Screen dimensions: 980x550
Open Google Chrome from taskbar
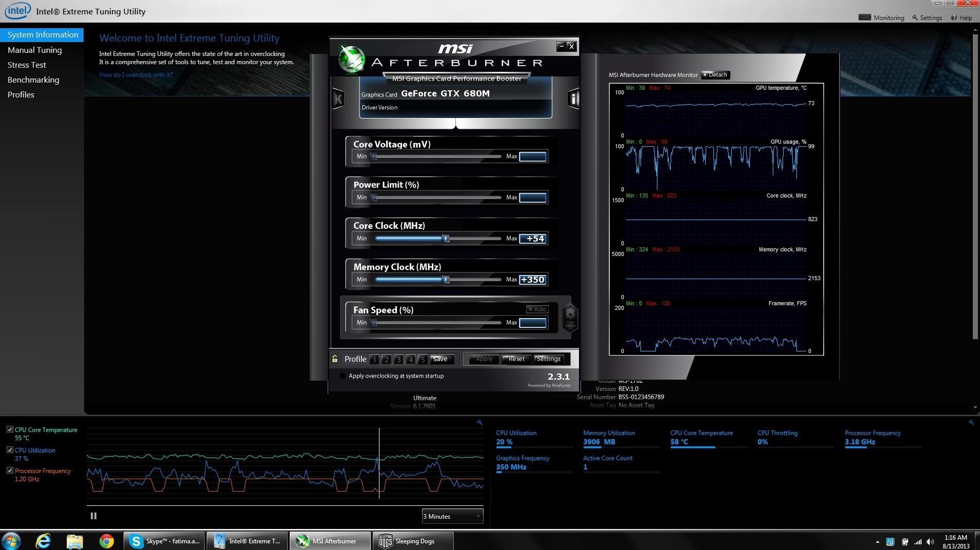click(x=107, y=541)
